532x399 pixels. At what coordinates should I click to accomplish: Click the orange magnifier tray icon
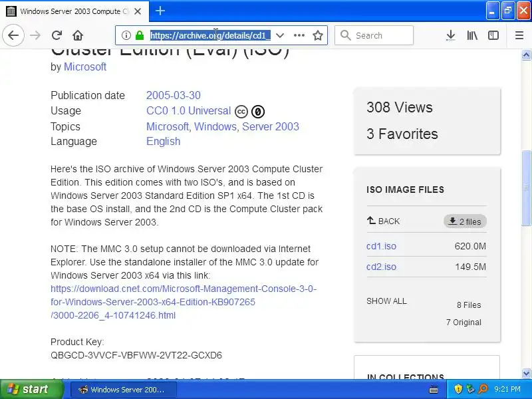(x=483, y=389)
